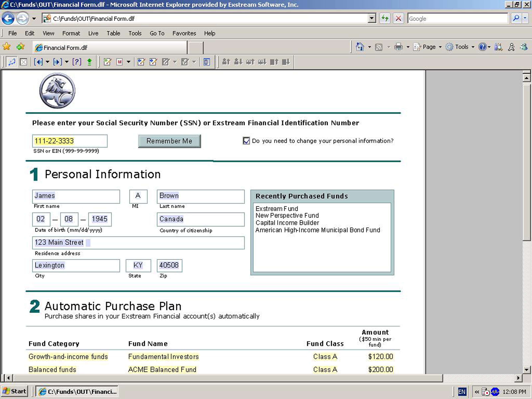
Task: Open dropdown arrow next to red M icon
Action: (x=129, y=62)
